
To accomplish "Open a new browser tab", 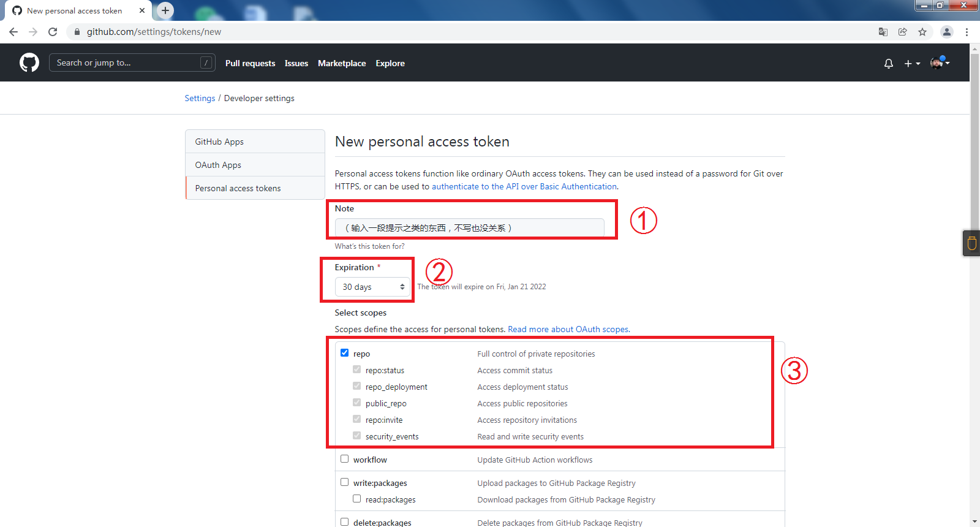I will click(x=165, y=10).
